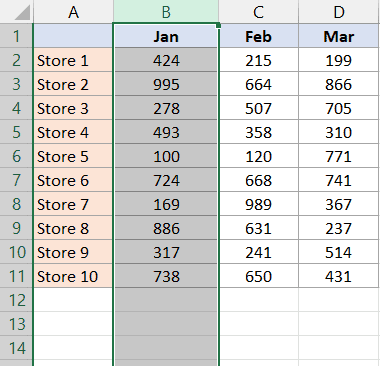Click the cell containing 424
The height and width of the screenshot is (366, 380).
coord(166,60)
